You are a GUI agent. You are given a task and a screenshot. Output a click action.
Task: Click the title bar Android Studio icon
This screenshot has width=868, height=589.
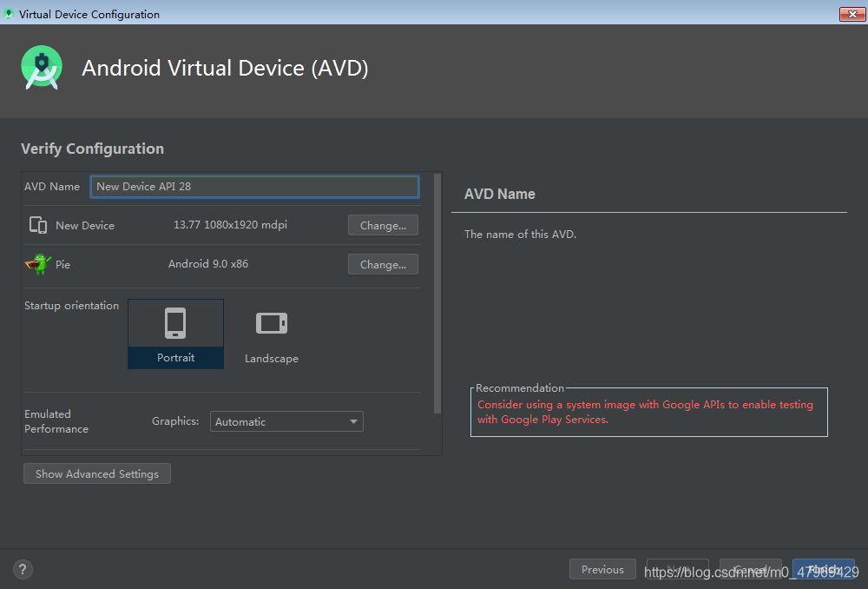tap(9, 14)
